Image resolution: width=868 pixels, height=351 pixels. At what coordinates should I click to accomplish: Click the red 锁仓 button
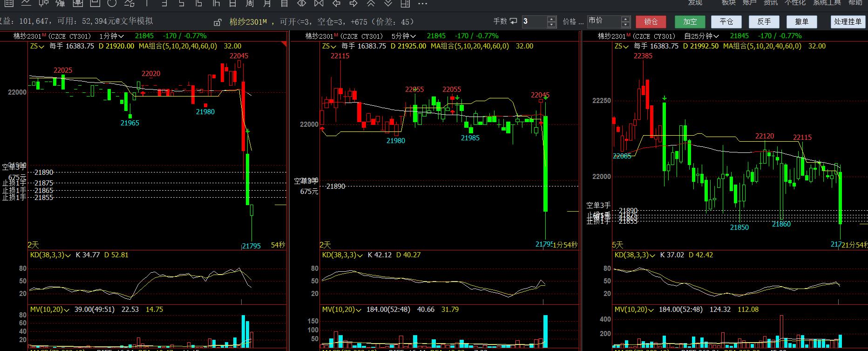point(651,21)
